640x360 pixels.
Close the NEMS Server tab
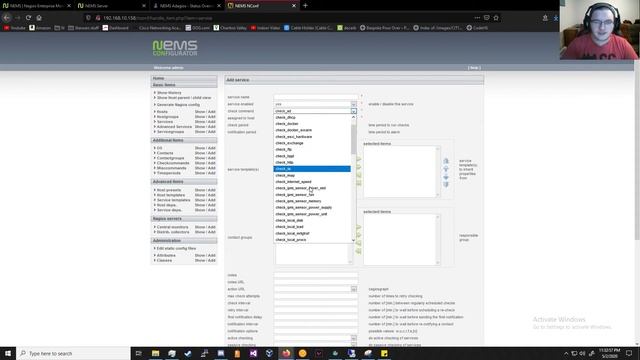pyautogui.click(x=144, y=6)
